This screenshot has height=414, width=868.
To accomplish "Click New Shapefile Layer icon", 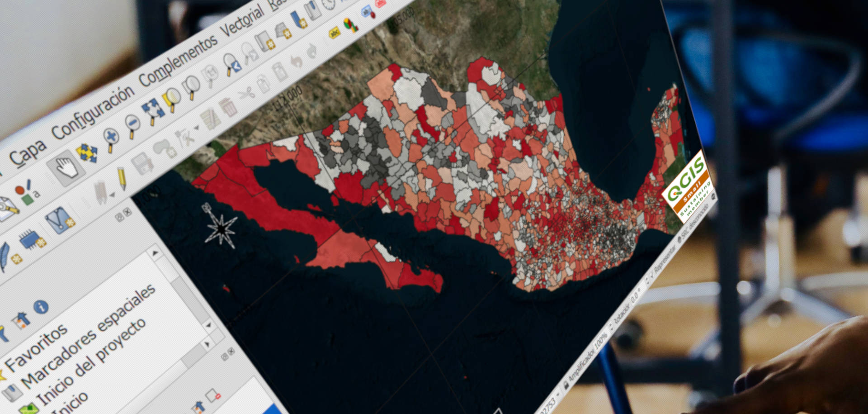I will point(60,220).
